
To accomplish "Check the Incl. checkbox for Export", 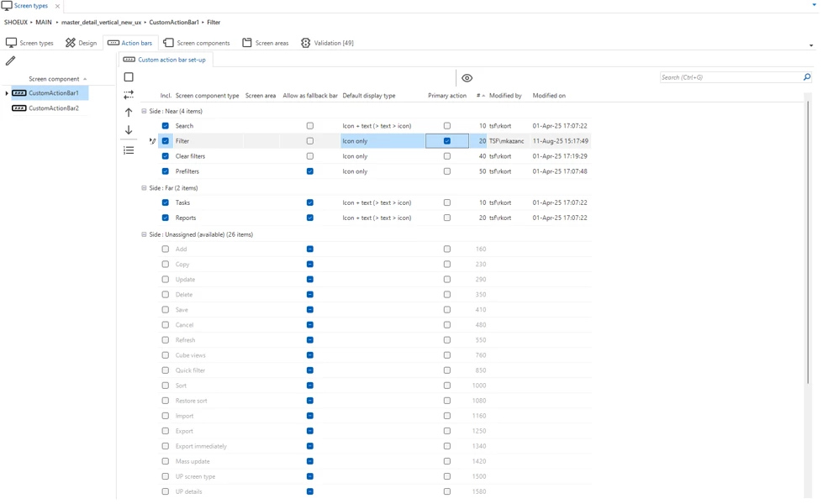I will pyautogui.click(x=166, y=431).
